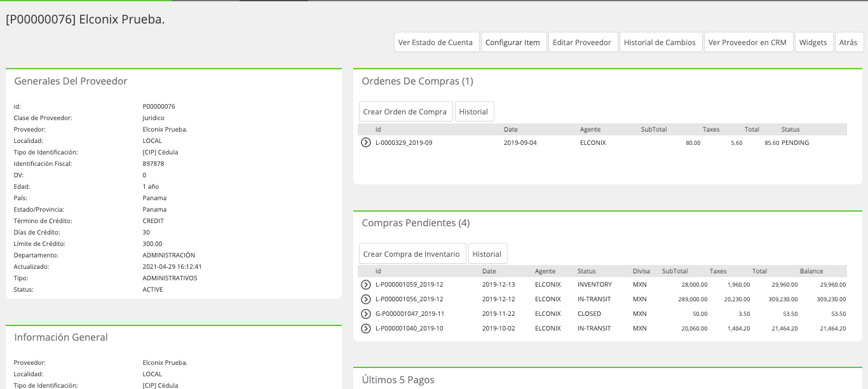Click the Actualizado timestamp 2021-04-29 16:12:41

coord(172,267)
